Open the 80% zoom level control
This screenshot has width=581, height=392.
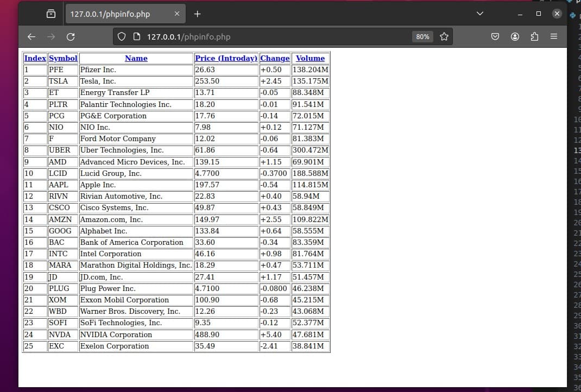pos(422,36)
